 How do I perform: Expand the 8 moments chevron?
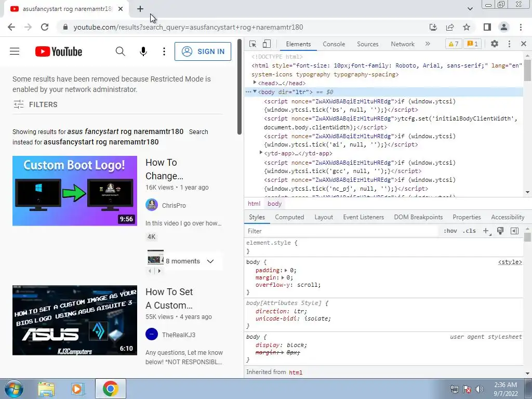[x=210, y=261]
